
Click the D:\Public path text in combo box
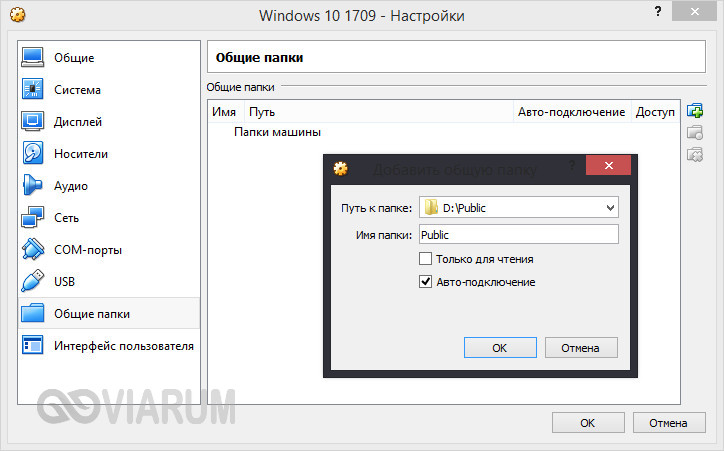pyautogui.click(x=465, y=208)
